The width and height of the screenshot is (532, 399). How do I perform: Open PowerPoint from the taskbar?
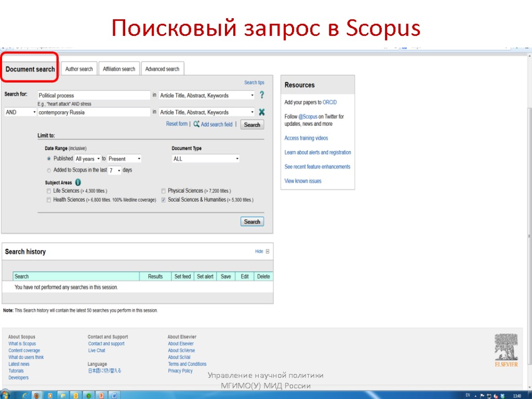pos(101,395)
